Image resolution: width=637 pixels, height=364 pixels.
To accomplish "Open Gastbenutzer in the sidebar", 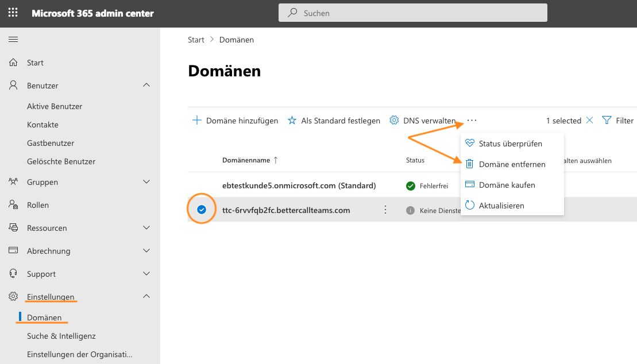I will pyautogui.click(x=51, y=143).
